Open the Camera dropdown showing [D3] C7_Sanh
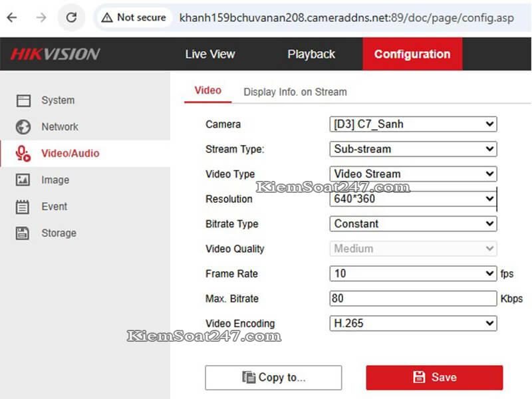The height and width of the screenshot is (399, 532). (x=413, y=124)
